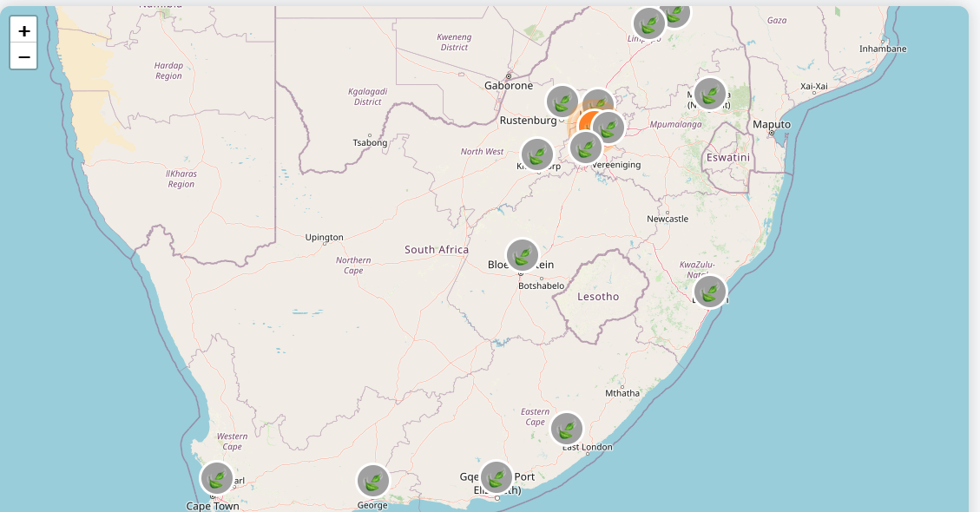Click the leaf marker overlapping the cluster's right side
The height and width of the screenshot is (512, 980).
(609, 128)
